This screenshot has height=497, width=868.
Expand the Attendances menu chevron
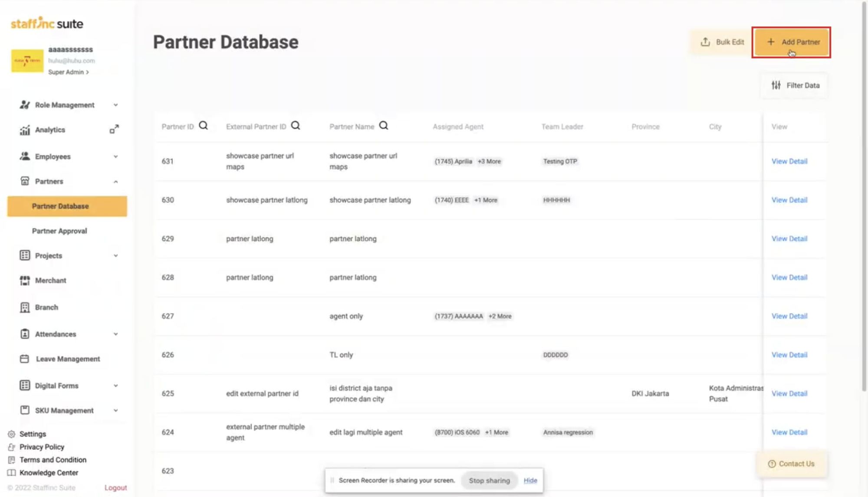tap(115, 334)
